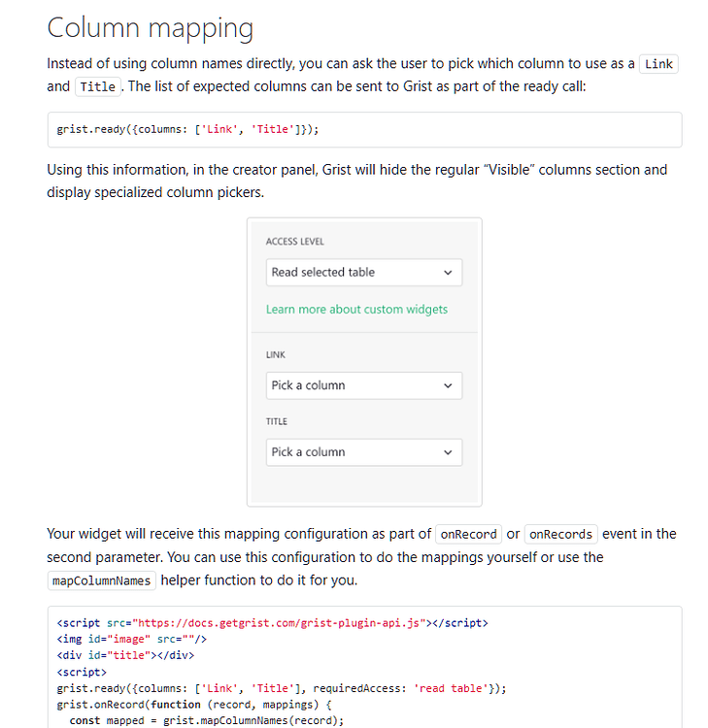This screenshot has height=728, width=708.
Task: Click the "const mapped" line in code block
Action: (207, 720)
